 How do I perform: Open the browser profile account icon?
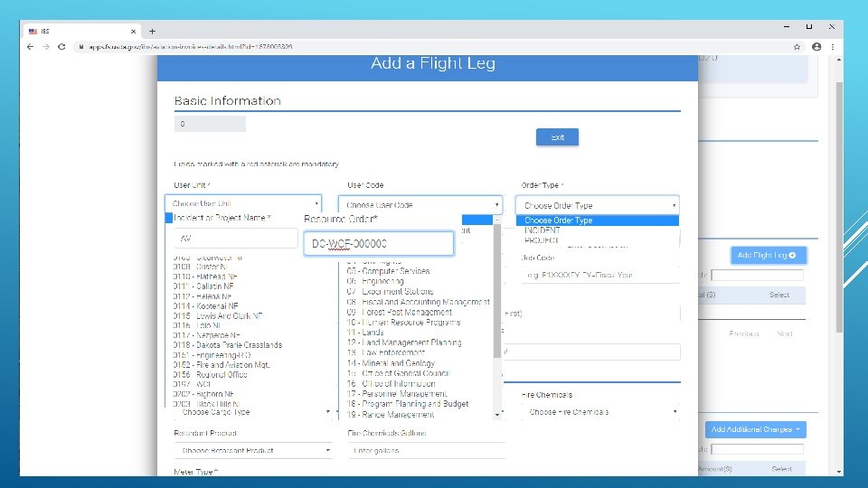click(x=816, y=47)
